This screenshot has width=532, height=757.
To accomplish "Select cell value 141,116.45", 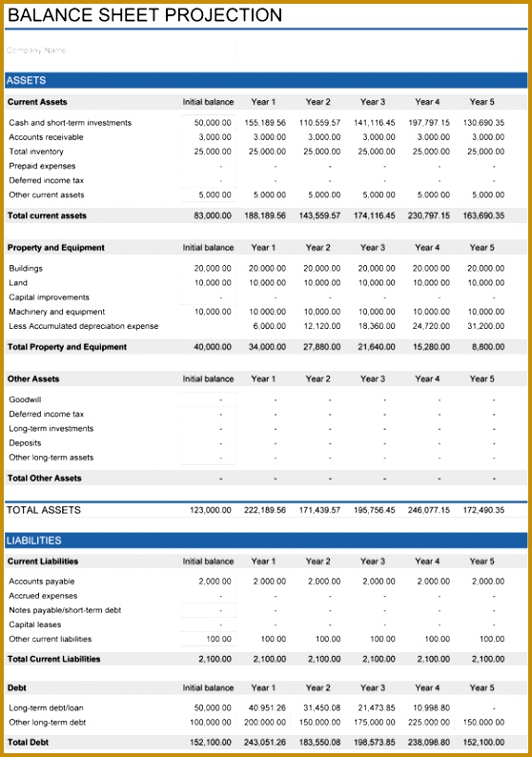I will pyautogui.click(x=374, y=123).
